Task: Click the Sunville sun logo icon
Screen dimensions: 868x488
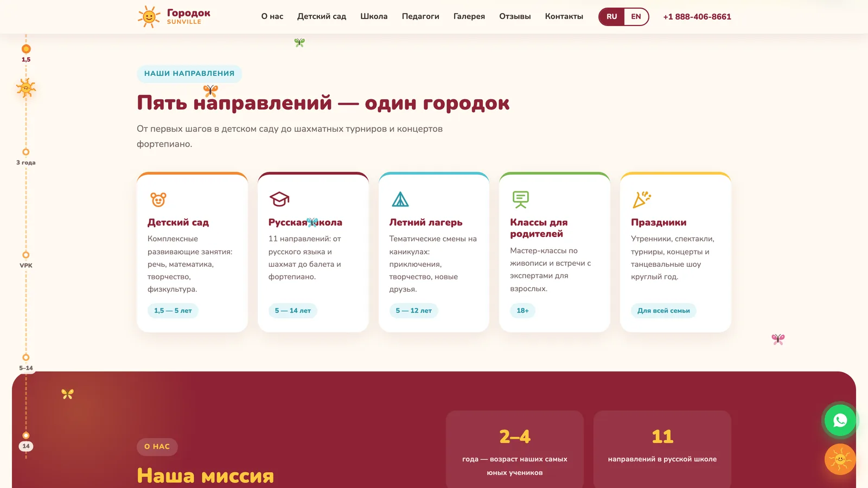Action: point(149,17)
